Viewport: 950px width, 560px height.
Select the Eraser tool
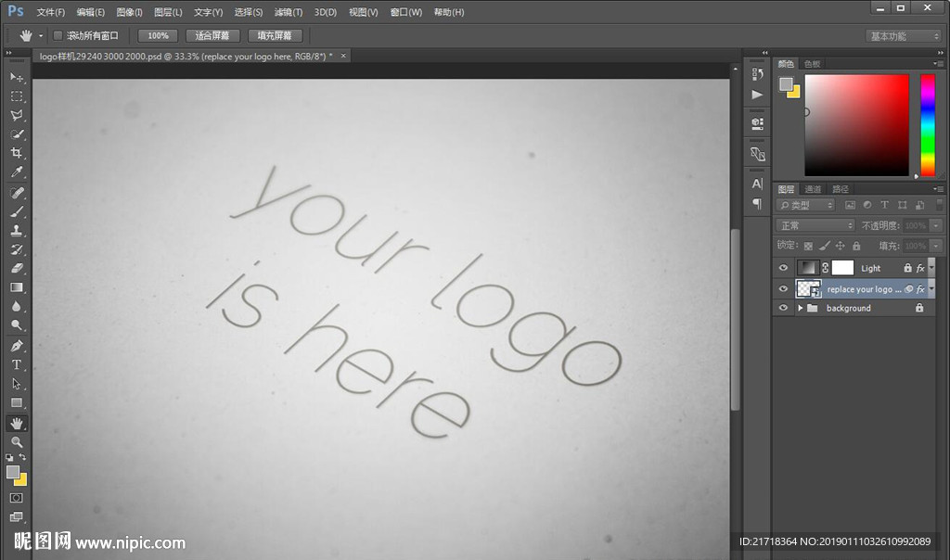[x=17, y=268]
